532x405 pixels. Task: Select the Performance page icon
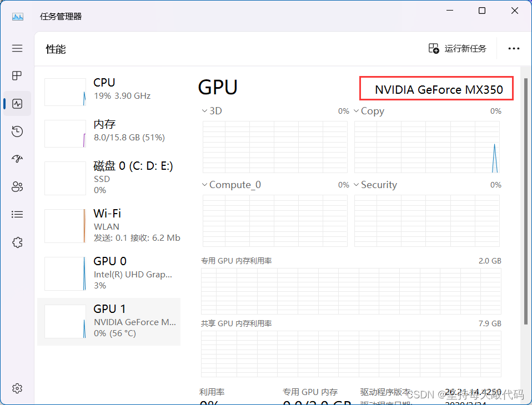[x=17, y=103]
